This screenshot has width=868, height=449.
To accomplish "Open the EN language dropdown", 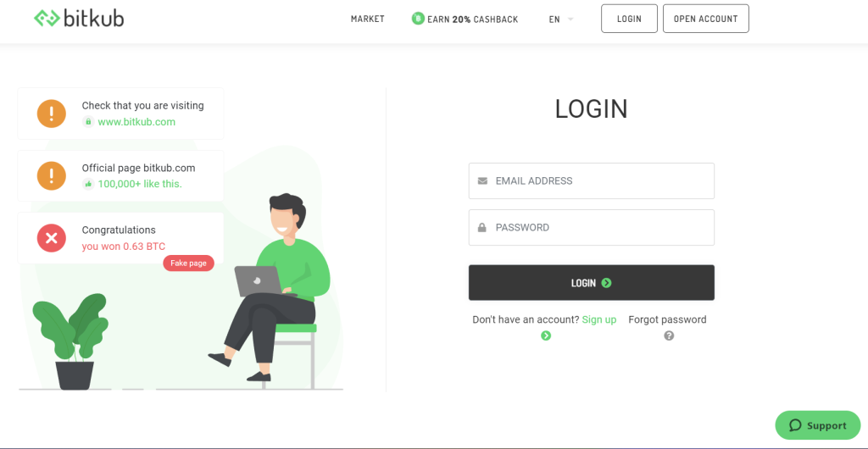I will (561, 19).
